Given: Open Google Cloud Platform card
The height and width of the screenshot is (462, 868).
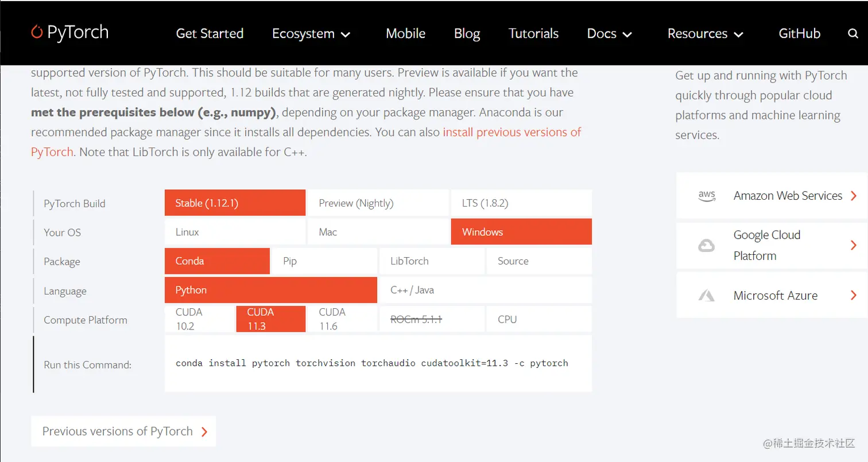Looking at the screenshot, I should pos(772,246).
